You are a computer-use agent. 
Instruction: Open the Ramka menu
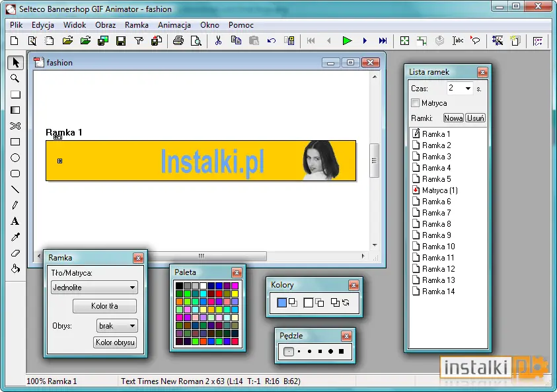(x=137, y=25)
